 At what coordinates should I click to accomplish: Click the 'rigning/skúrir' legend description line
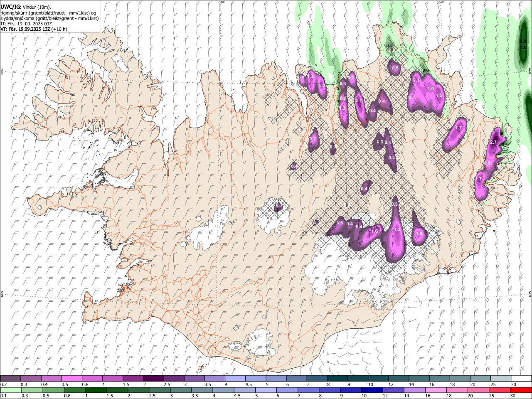pyautogui.click(x=48, y=13)
